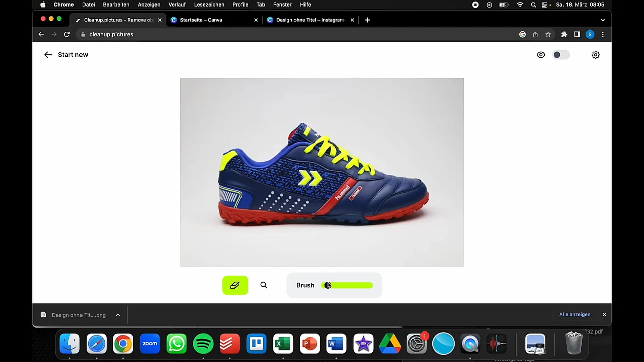This screenshot has height=362, width=644.
Task: Open the settings gear icon
Action: [x=595, y=55]
